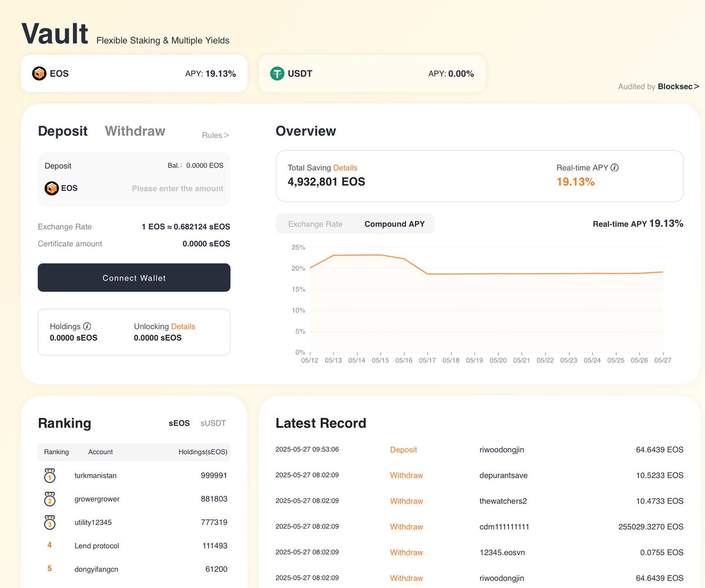
Task: Click the EOS icon in the Deposit field
Action: 52,189
